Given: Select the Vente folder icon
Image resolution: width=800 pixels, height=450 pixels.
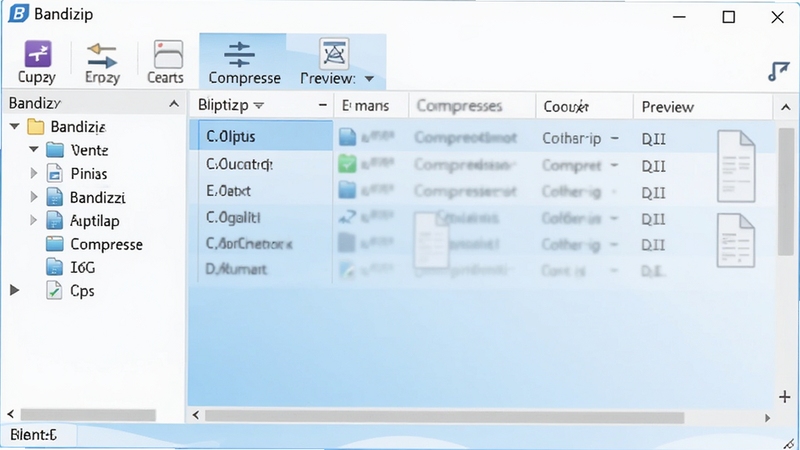Looking at the screenshot, I should point(55,150).
